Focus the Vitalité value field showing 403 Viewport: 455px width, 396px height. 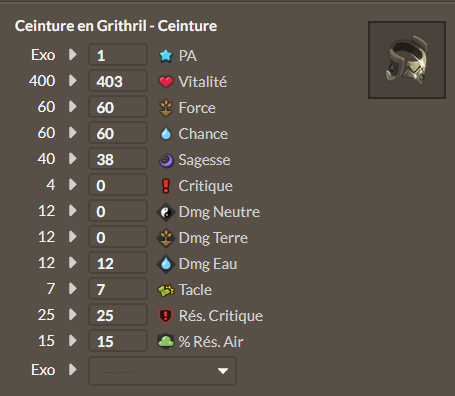(118, 81)
